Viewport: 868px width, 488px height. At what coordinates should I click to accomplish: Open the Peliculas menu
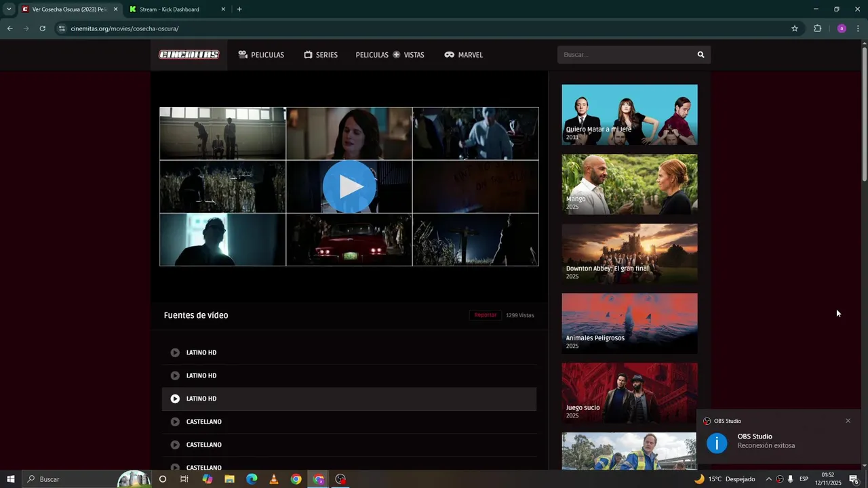[x=261, y=55]
